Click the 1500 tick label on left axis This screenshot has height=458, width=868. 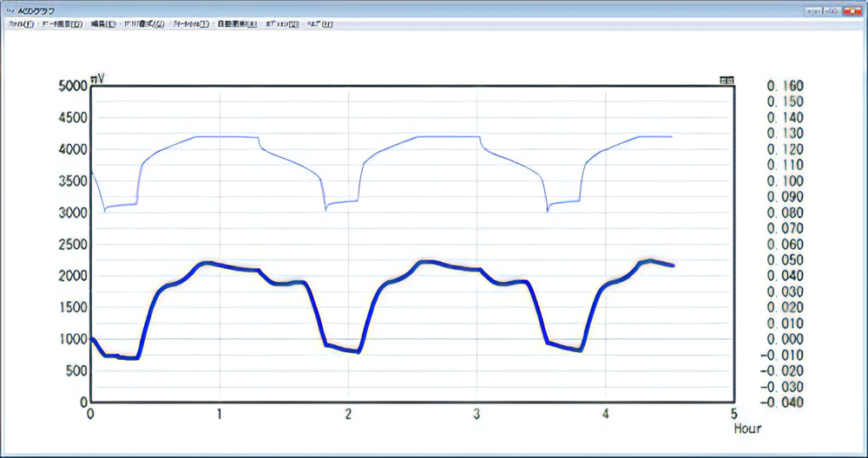(73, 308)
